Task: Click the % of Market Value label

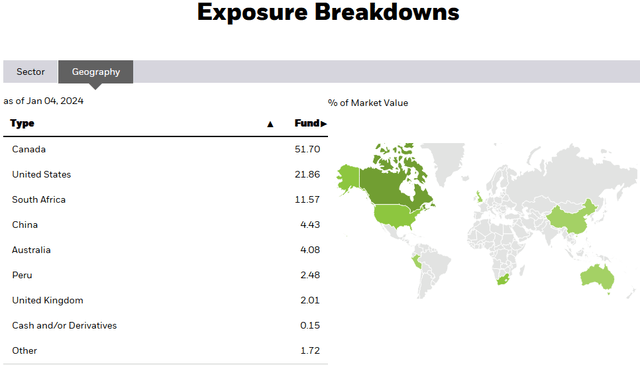Action: click(368, 103)
